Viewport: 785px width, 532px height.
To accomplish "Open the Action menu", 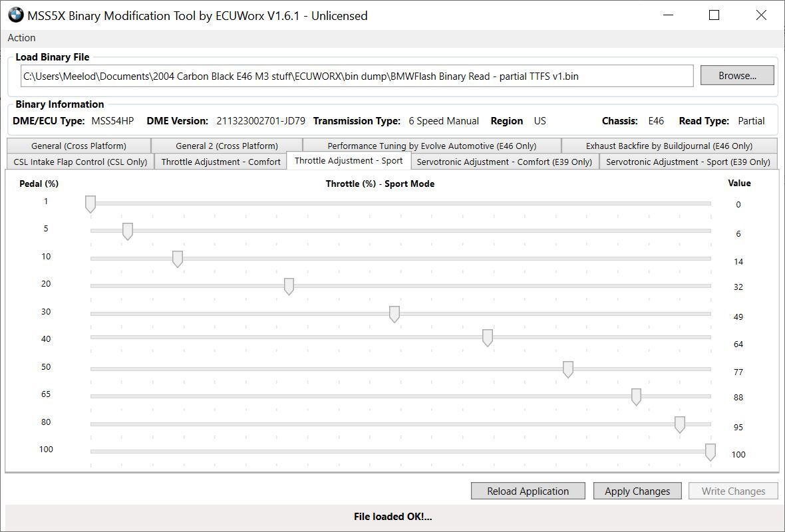I will 21,38.
